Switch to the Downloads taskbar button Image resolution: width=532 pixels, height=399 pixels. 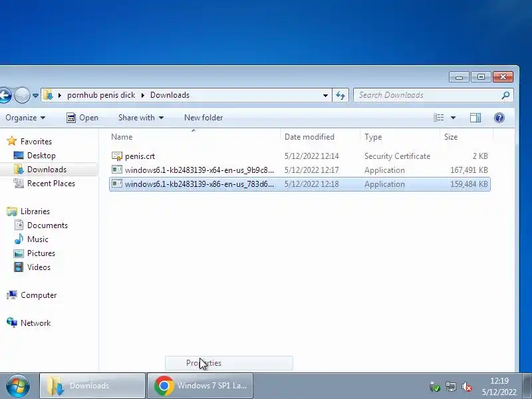[92, 386]
